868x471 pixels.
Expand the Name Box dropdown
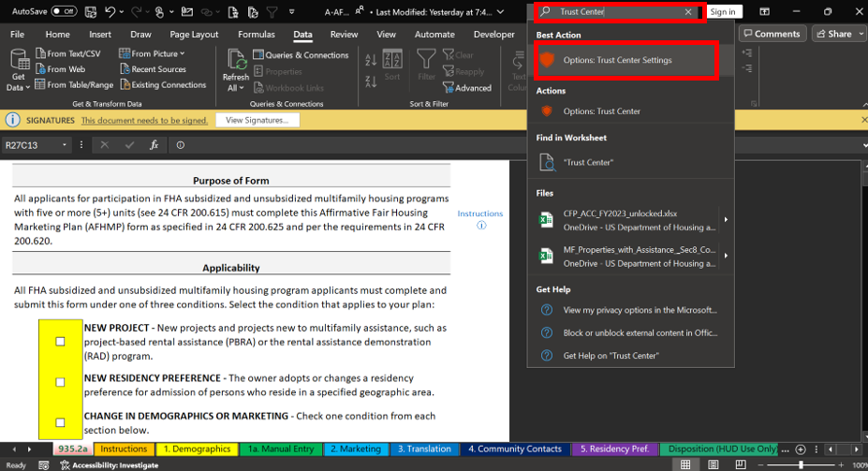65,145
